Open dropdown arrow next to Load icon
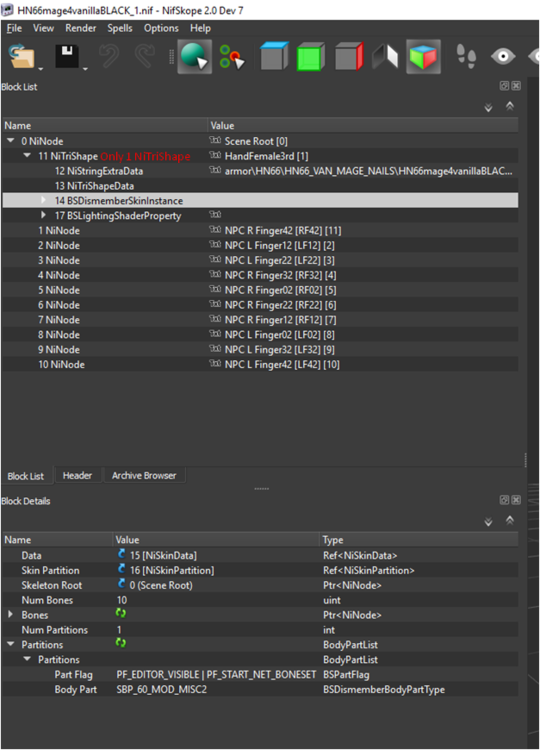The width and height of the screenshot is (540, 750). (x=41, y=69)
